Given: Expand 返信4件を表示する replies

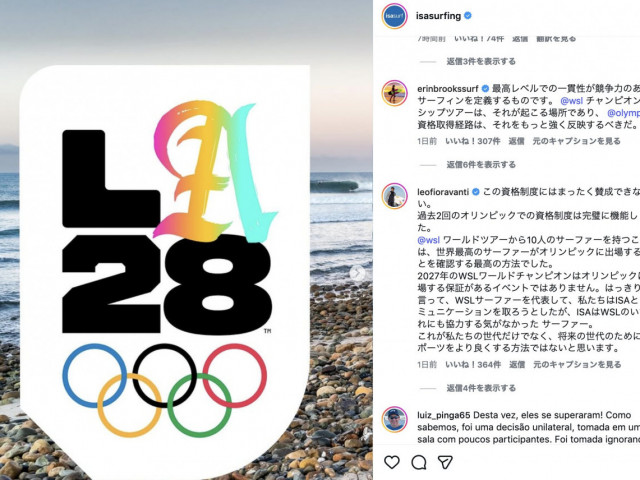Looking at the screenshot, I should coord(481,388).
